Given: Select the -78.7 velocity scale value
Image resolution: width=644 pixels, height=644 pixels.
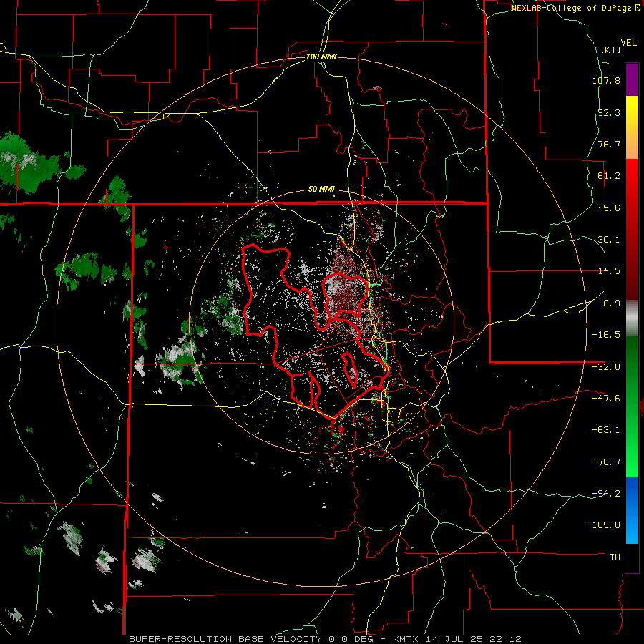Looking at the screenshot, I should tap(606, 462).
